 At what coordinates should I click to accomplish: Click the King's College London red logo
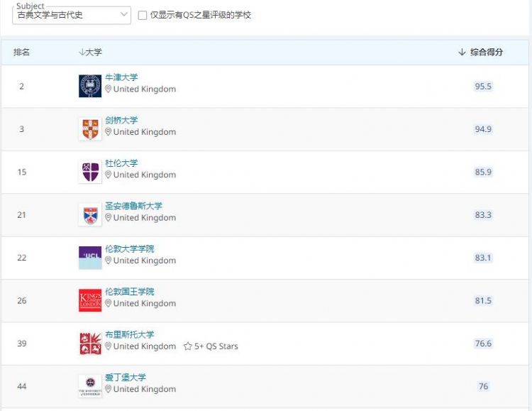[x=90, y=300]
